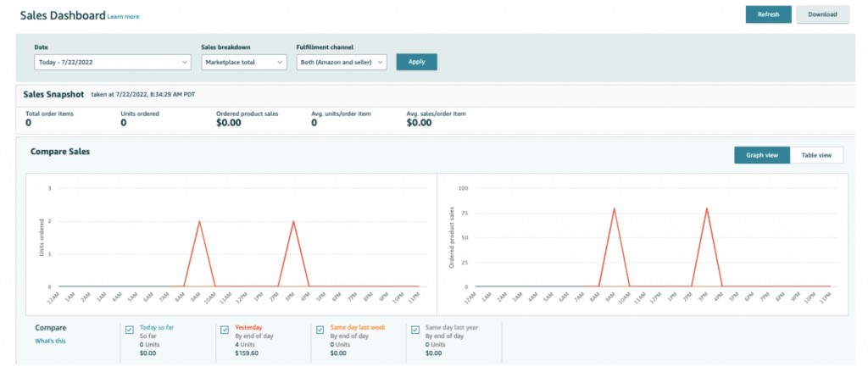Open the What's this link
This screenshot has width=868, height=372.
point(50,341)
